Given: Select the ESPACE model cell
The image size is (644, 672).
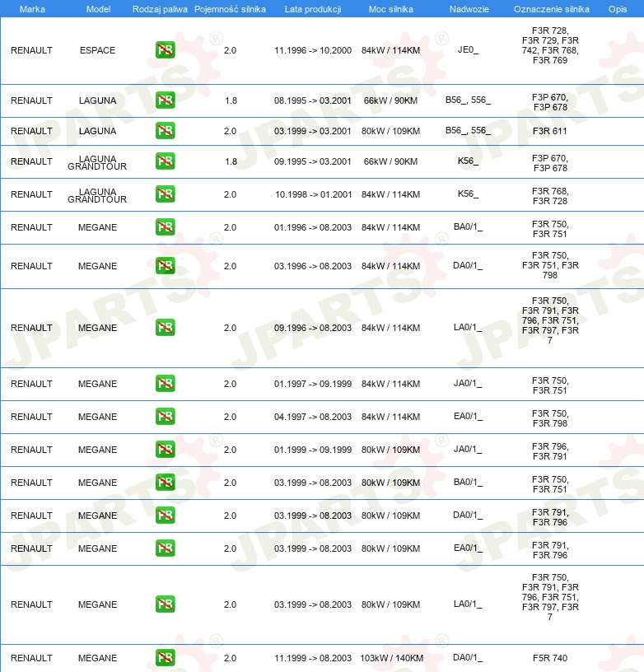Looking at the screenshot, I should tap(98, 50).
